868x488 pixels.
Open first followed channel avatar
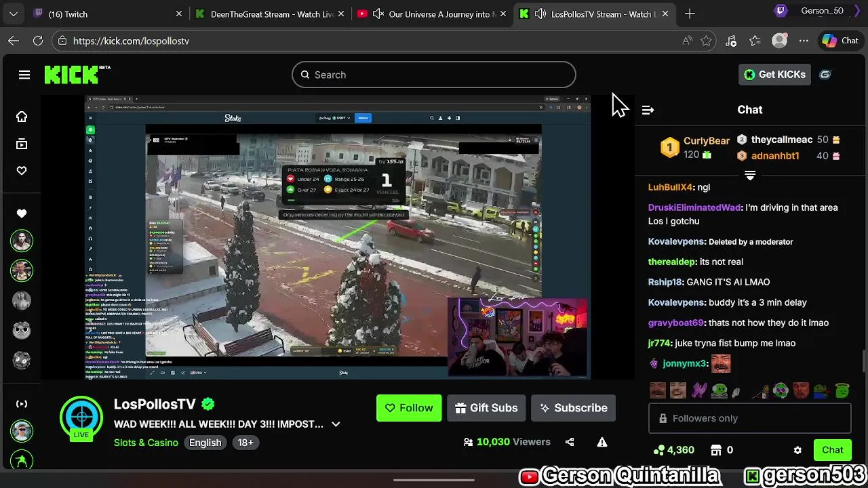[22, 241]
